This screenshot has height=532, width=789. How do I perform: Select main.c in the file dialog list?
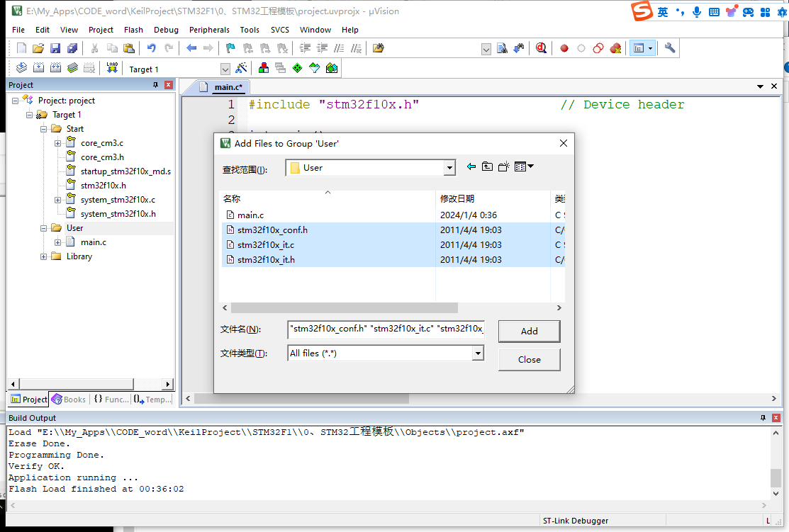pyautogui.click(x=393, y=215)
